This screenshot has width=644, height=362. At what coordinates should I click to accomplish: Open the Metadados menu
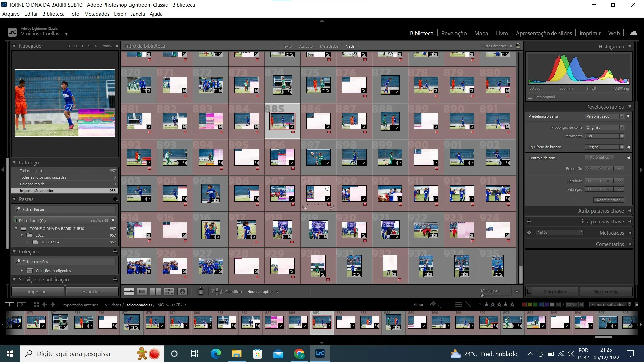pyautogui.click(x=97, y=14)
